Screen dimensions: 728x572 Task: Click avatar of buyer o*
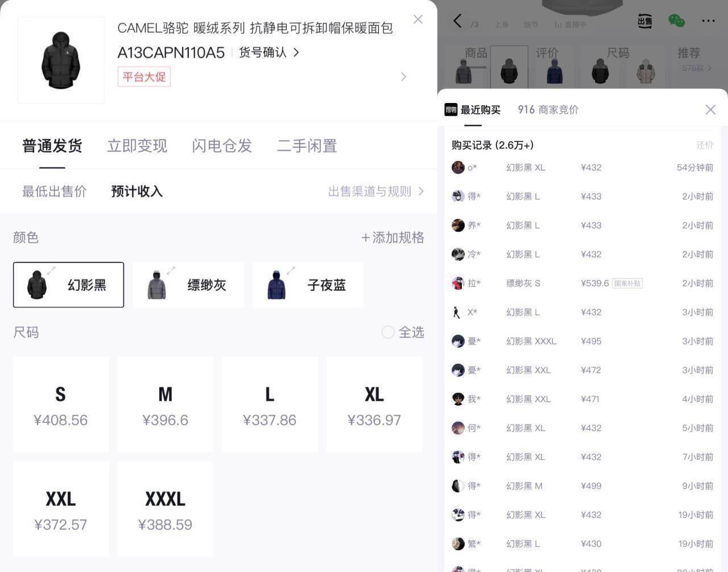(x=458, y=167)
